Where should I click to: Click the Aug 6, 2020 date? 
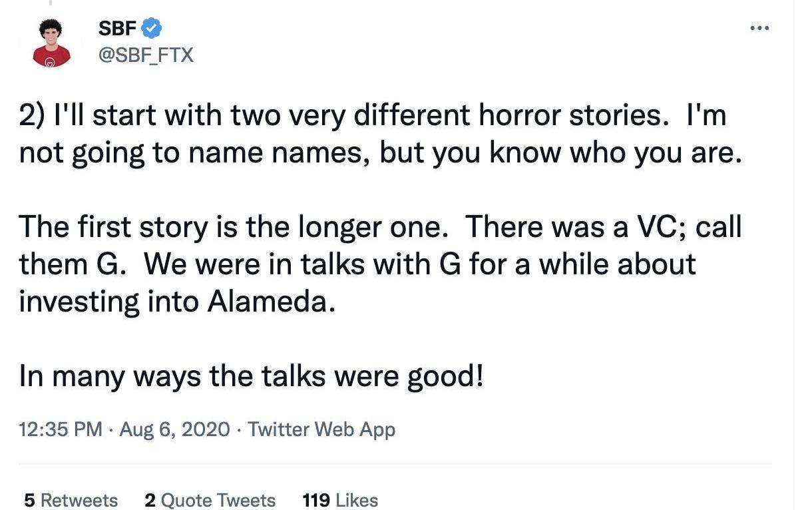click(x=174, y=429)
